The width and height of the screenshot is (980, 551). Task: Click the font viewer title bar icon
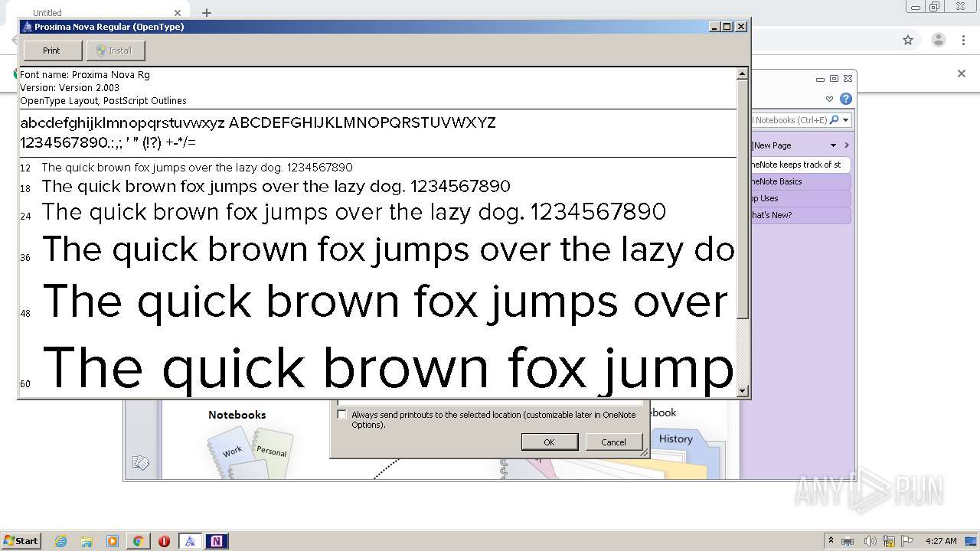coord(27,27)
